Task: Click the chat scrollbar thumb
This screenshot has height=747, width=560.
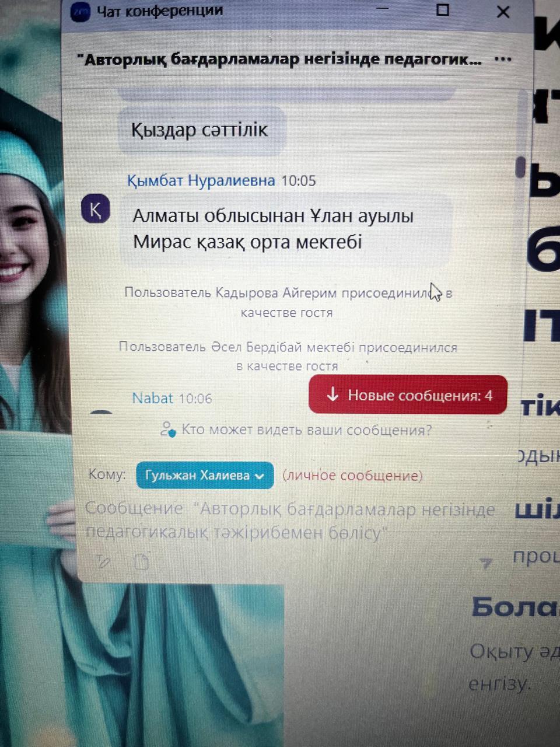Action: (520, 167)
